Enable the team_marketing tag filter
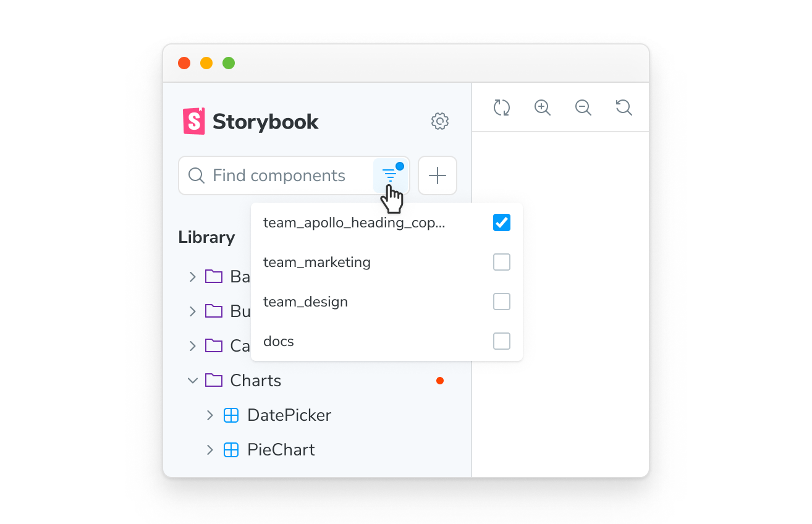 [x=501, y=262]
